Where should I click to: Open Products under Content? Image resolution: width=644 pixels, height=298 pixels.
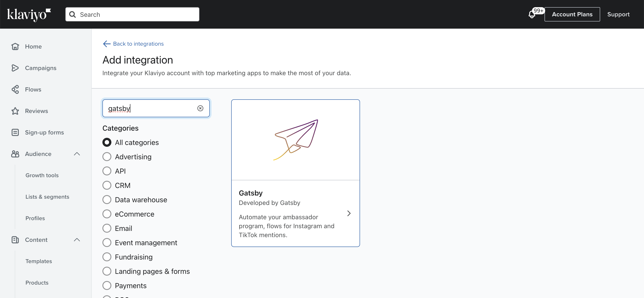tap(37, 283)
